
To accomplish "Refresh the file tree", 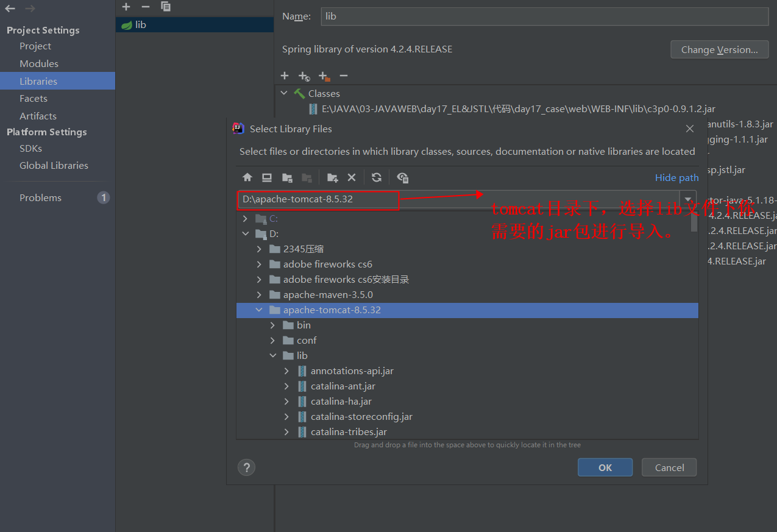I will tap(377, 177).
